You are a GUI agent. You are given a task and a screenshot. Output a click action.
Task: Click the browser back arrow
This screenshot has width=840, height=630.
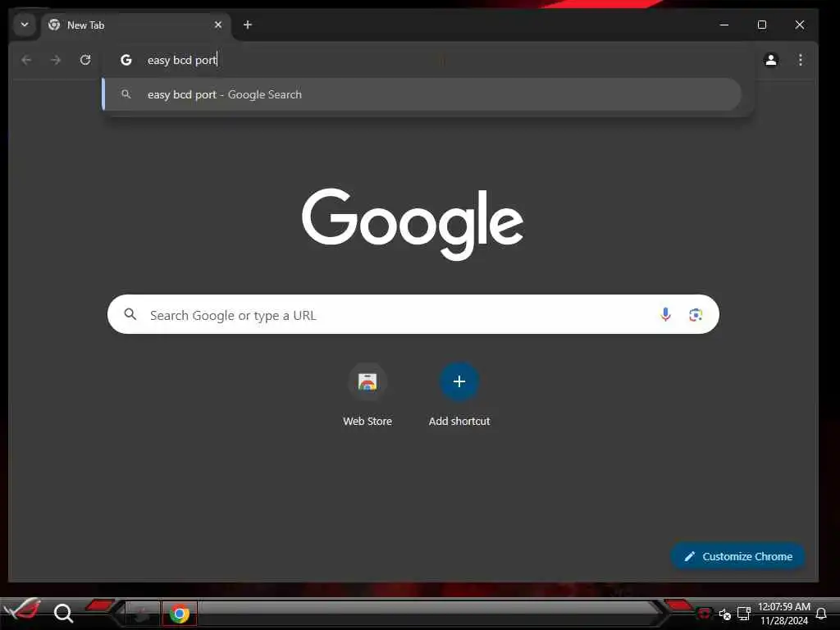27,60
